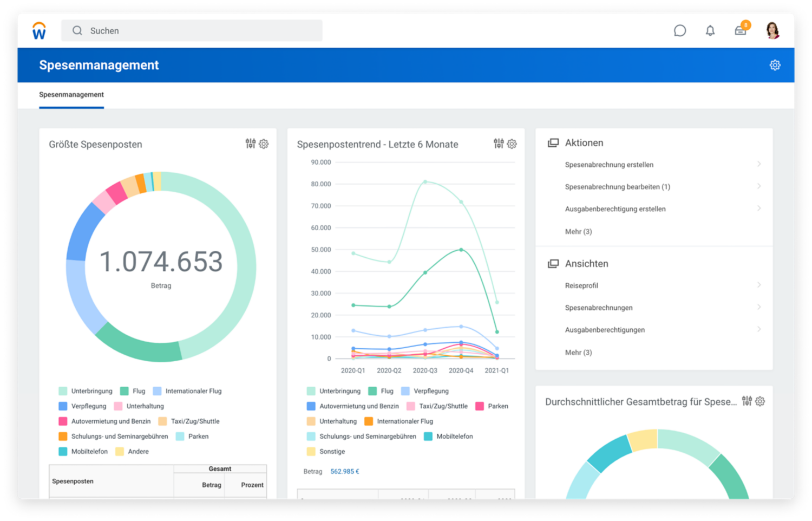Screen dimensions: 812x521
Task: Click the Ansichten section icon
Action: tap(553, 264)
